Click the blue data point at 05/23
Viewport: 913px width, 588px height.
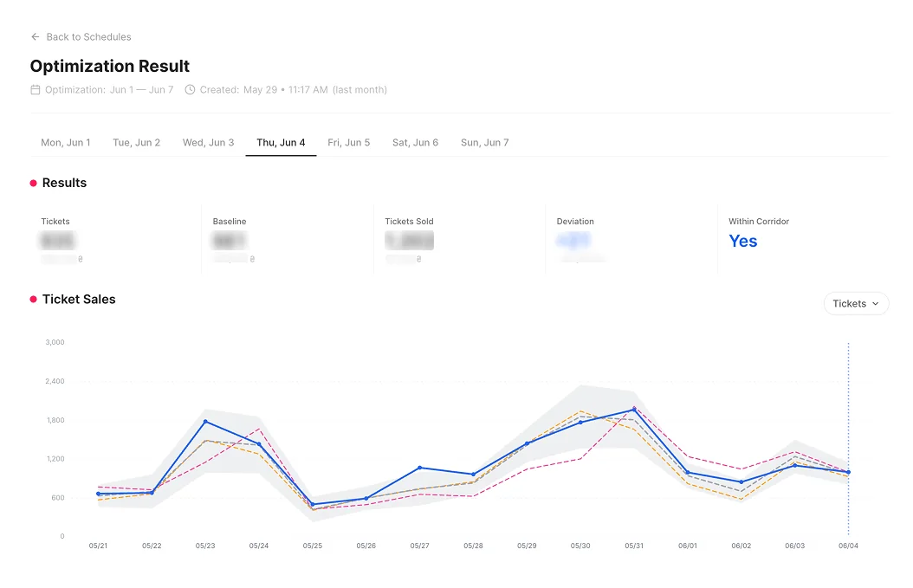(x=205, y=422)
